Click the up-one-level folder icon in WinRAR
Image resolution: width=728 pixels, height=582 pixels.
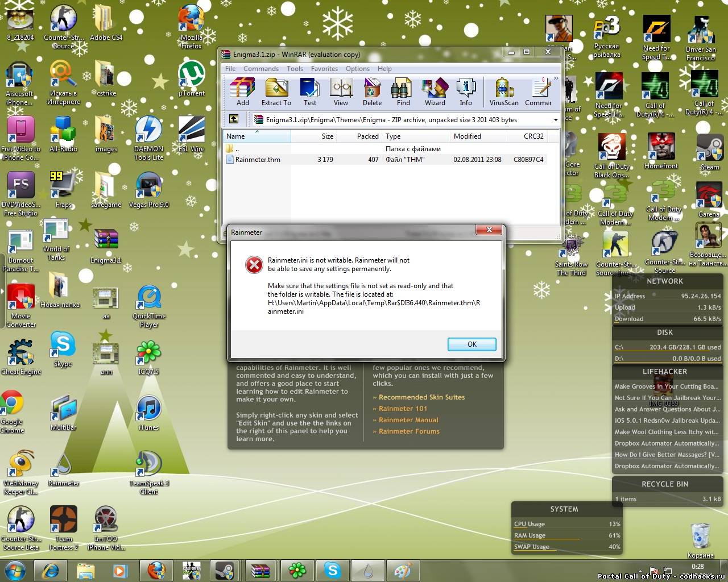tap(234, 119)
